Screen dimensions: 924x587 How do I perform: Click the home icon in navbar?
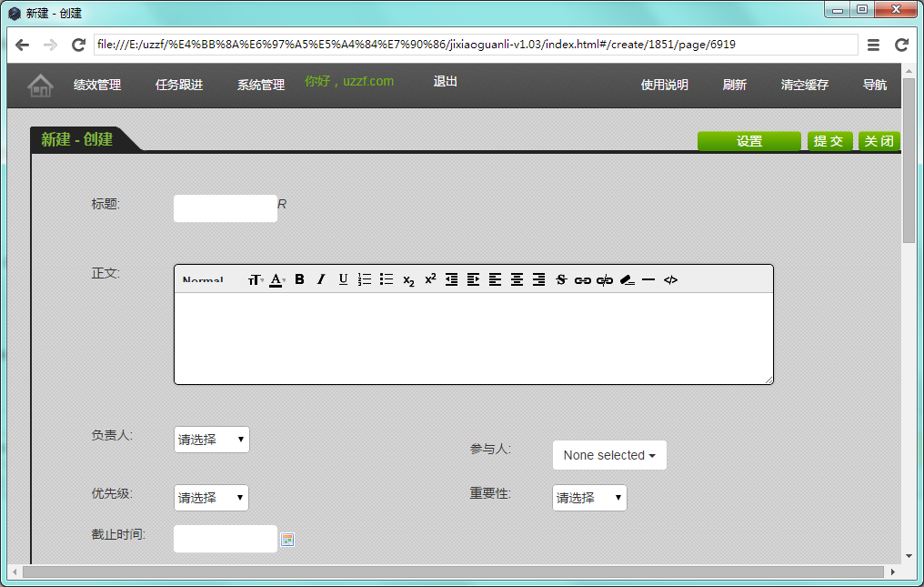(x=40, y=86)
